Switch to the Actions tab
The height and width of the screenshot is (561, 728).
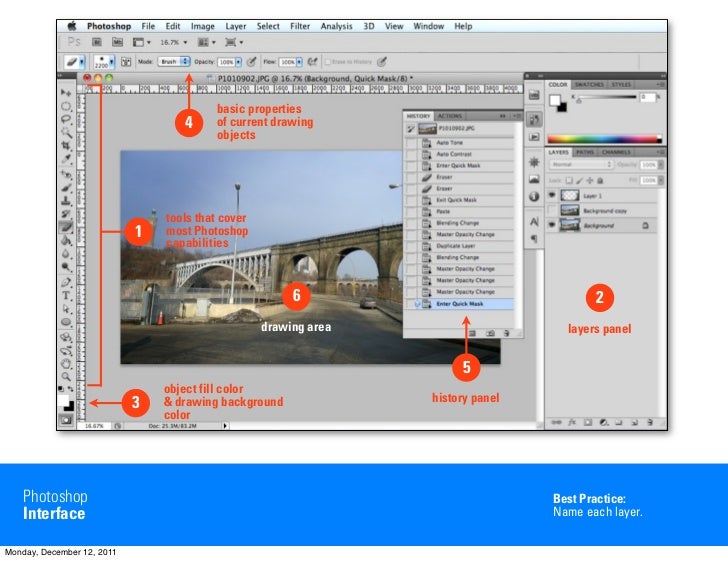pyautogui.click(x=449, y=116)
